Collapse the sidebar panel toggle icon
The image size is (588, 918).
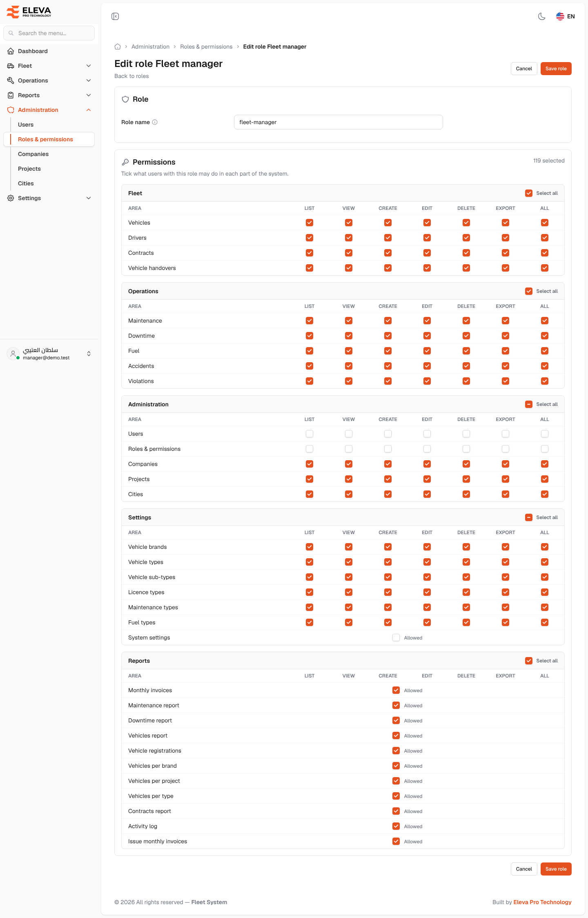115,16
